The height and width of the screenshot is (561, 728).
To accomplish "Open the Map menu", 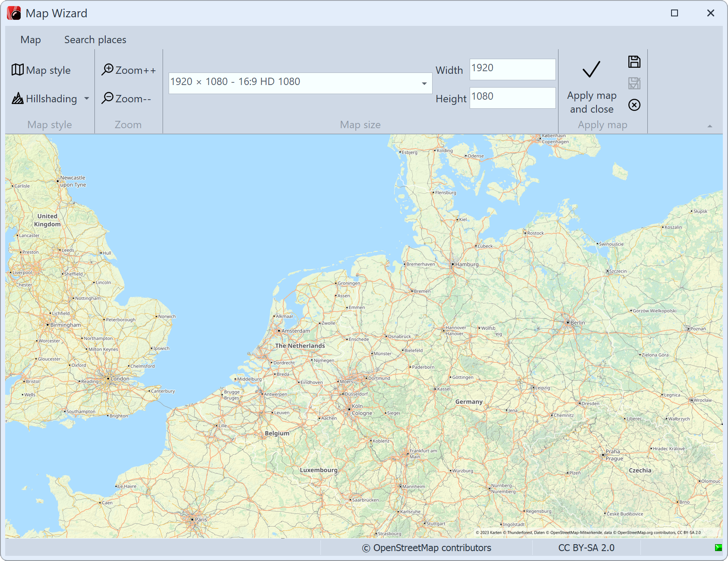I will (x=30, y=39).
